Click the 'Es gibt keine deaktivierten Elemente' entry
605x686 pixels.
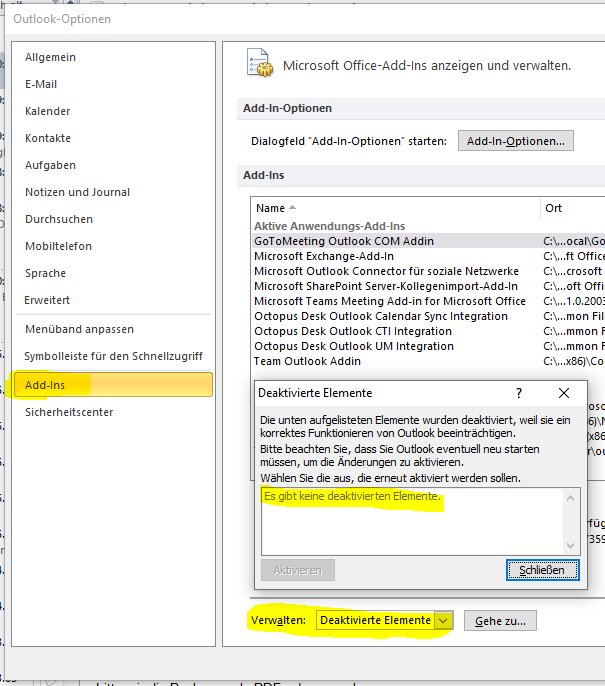(352, 497)
